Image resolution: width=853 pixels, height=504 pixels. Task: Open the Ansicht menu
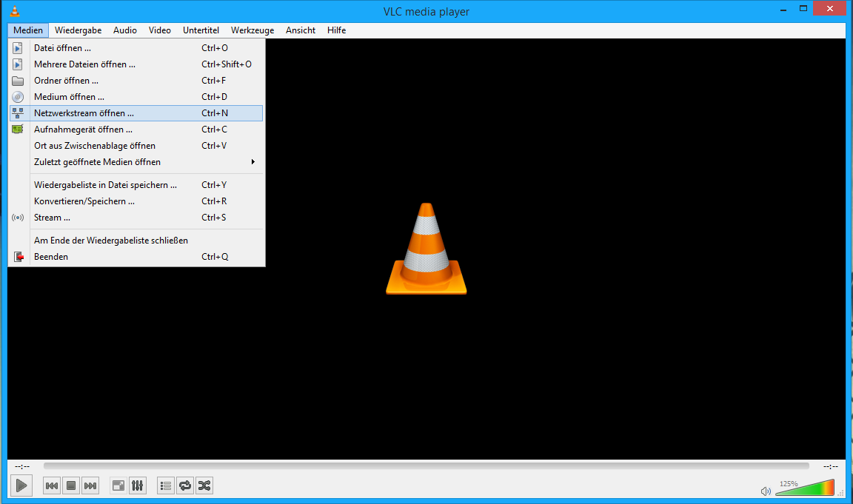pos(301,30)
